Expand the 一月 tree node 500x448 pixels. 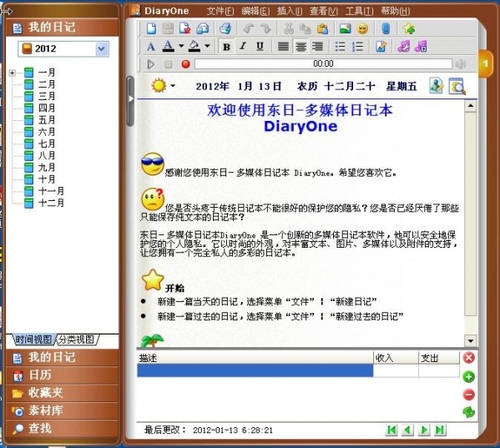click(12, 73)
